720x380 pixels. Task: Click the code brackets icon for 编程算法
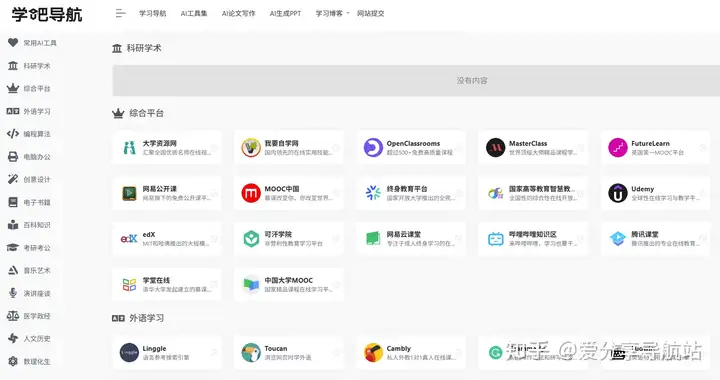13,134
